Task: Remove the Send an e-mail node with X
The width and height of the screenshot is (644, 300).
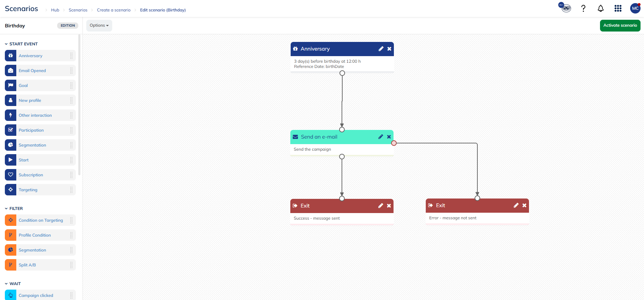Action: (x=389, y=137)
